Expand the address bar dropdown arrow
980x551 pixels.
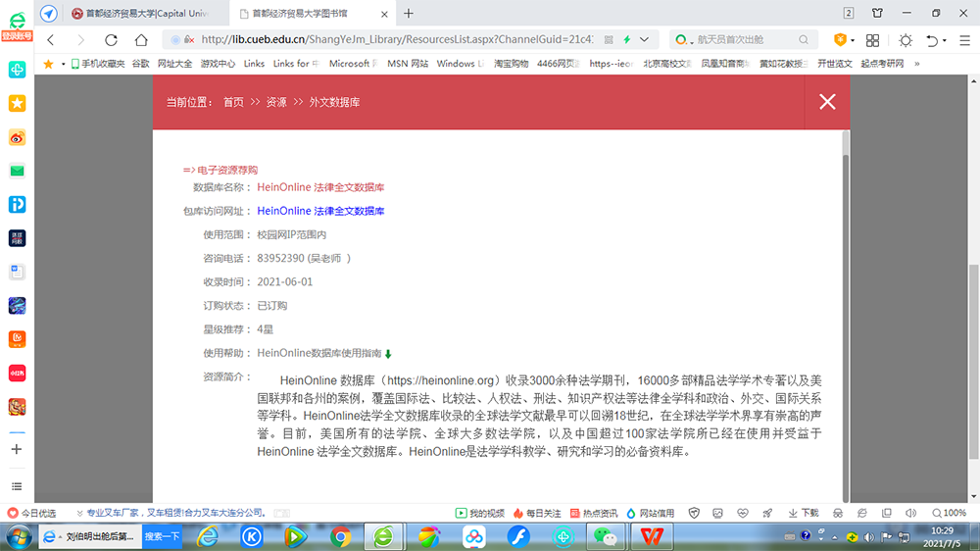click(645, 39)
